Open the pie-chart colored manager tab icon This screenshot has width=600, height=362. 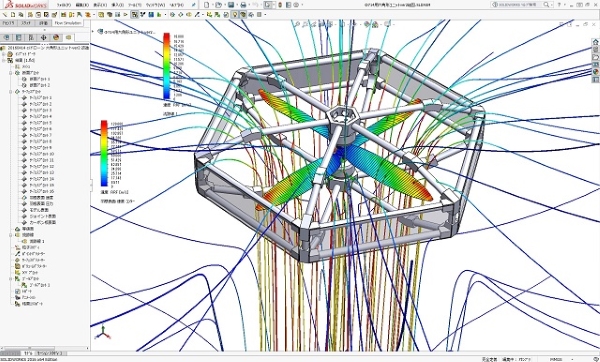(56, 37)
